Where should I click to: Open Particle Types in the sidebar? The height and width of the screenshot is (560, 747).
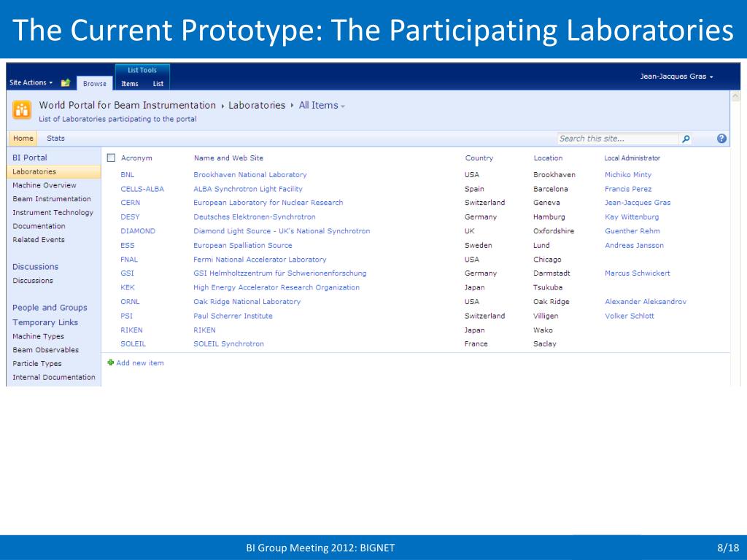(x=36, y=363)
